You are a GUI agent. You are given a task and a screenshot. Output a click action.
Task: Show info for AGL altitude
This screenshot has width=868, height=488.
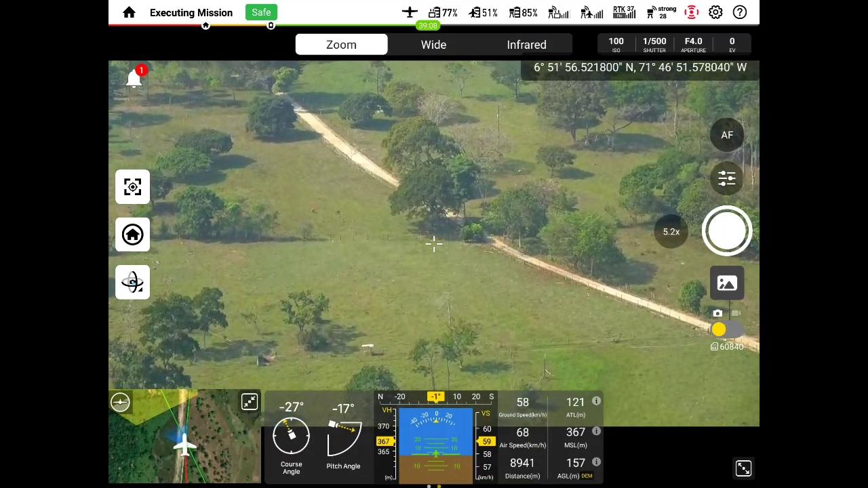click(x=596, y=462)
